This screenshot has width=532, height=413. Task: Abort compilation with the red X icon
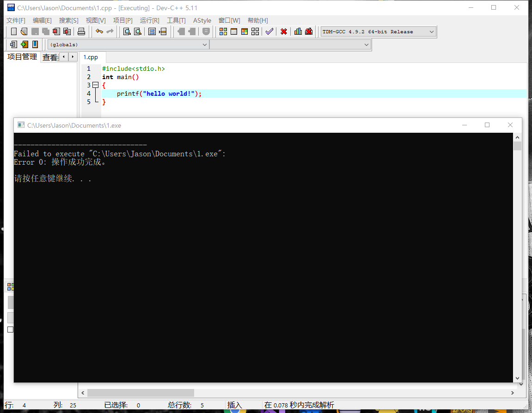283,31
